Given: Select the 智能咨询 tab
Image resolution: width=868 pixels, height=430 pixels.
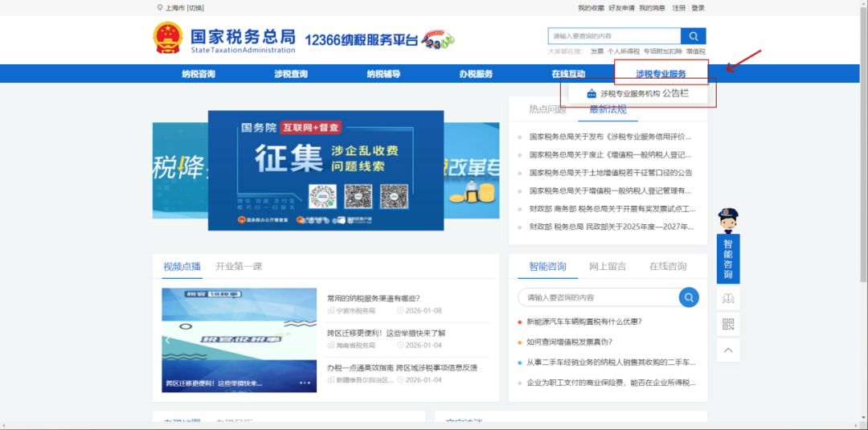Looking at the screenshot, I should click(547, 266).
